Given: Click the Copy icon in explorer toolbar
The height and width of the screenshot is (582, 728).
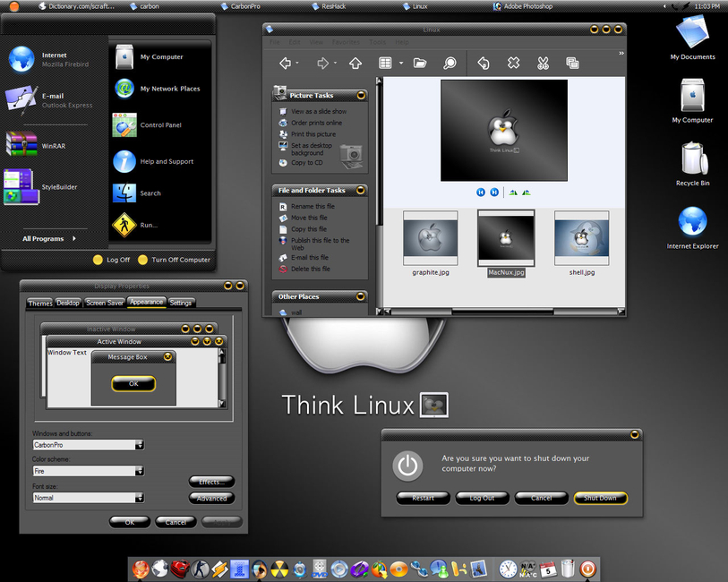Looking at the screenshot, I should tap(572, 63).
